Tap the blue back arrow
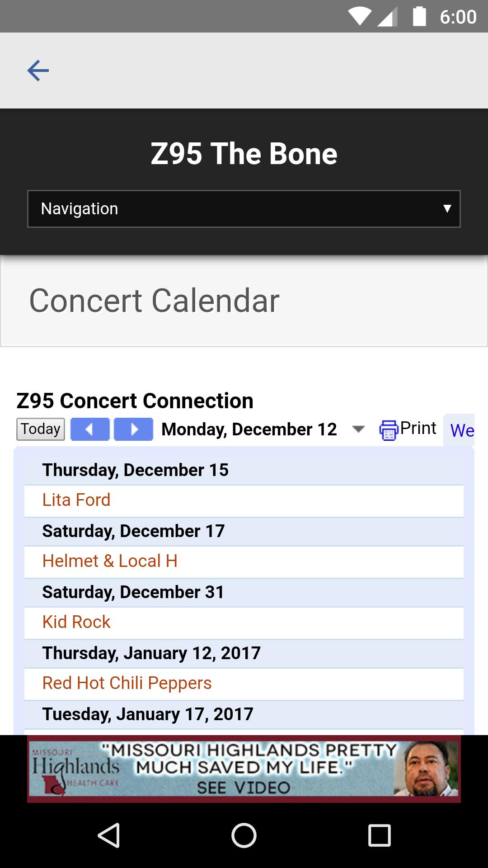488x868 pixels. click(x=38, y=71)
